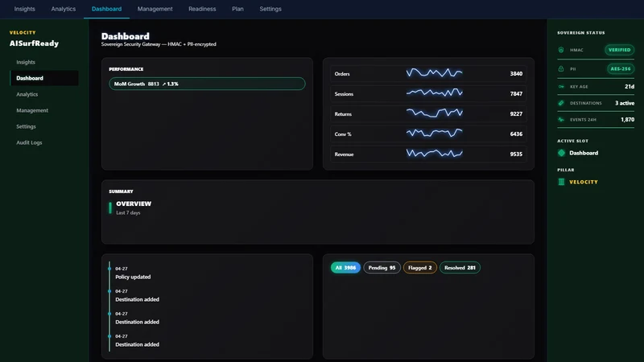The height and width of the screenshot is (362, 644).
Task: Switch to the Analytics top tab
Action: (x=64, y=9)
